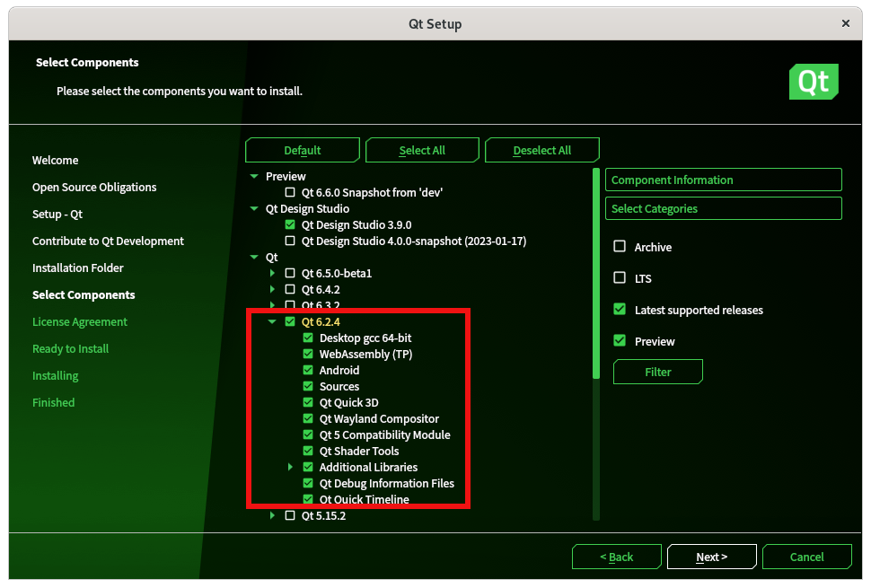Uncheck Qt Design Studio 3.9.0

tap(290, 224)
